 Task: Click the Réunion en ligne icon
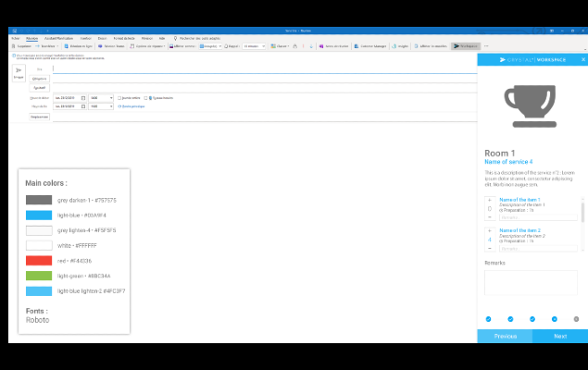pyautogui.click(x=67, y=46)
